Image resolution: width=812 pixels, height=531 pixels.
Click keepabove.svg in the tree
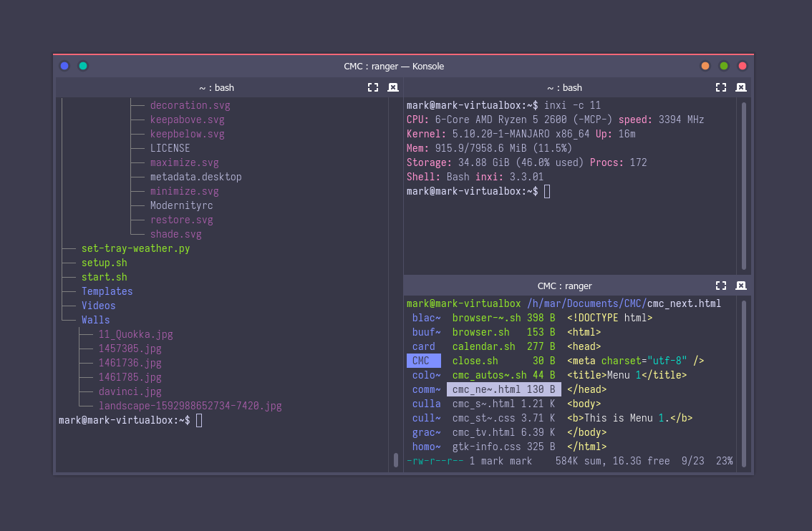point(187,120)
